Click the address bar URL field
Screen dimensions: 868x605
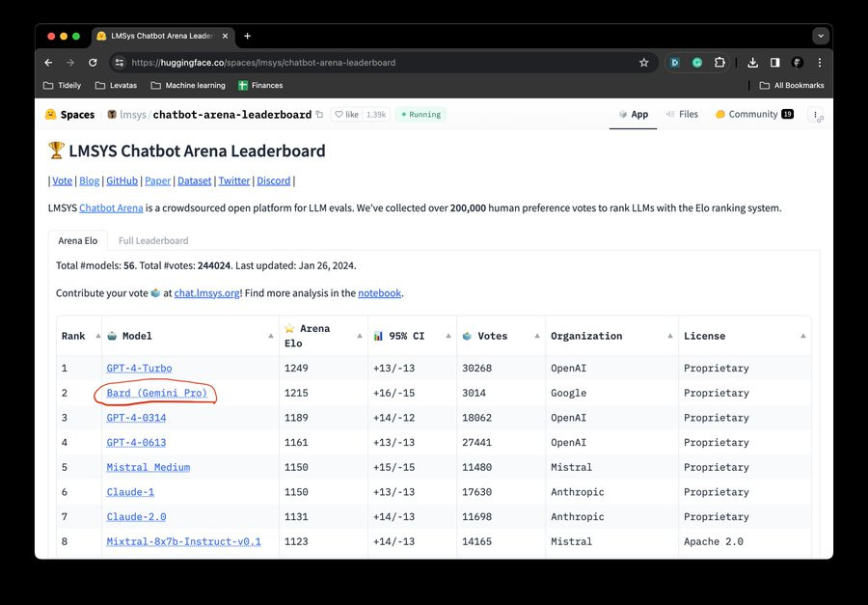tap(382, 63)
